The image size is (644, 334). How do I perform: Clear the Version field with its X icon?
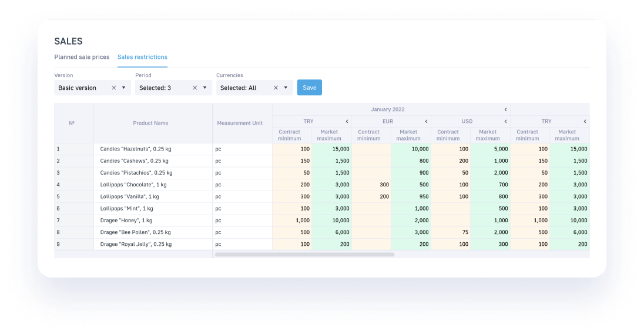pyautogui.click(x=114, y=88)
